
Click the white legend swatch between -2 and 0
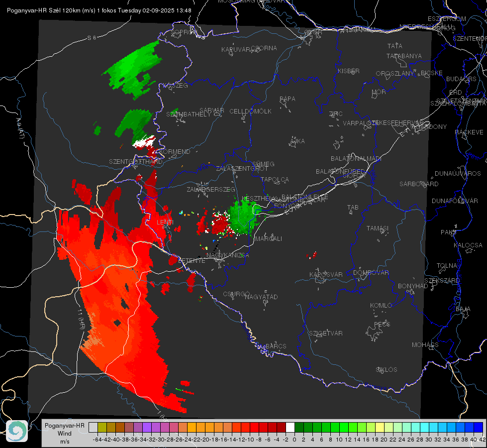click(290, 428)
